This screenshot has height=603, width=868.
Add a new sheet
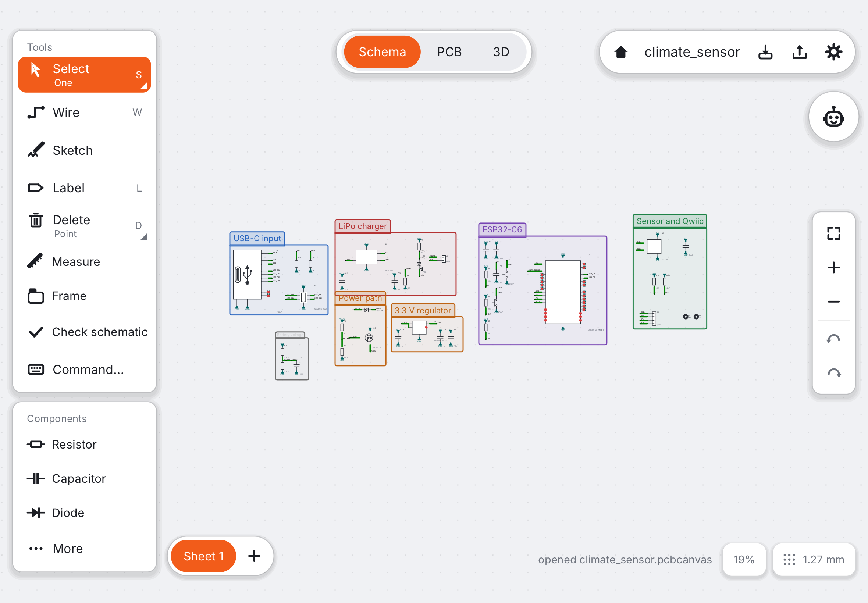(254, 556)
